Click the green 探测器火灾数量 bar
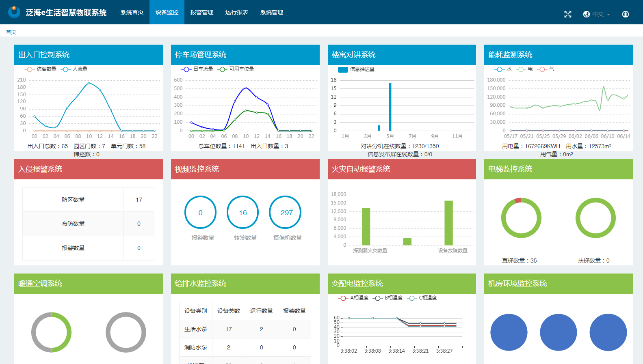 click(x=366, y=226)
